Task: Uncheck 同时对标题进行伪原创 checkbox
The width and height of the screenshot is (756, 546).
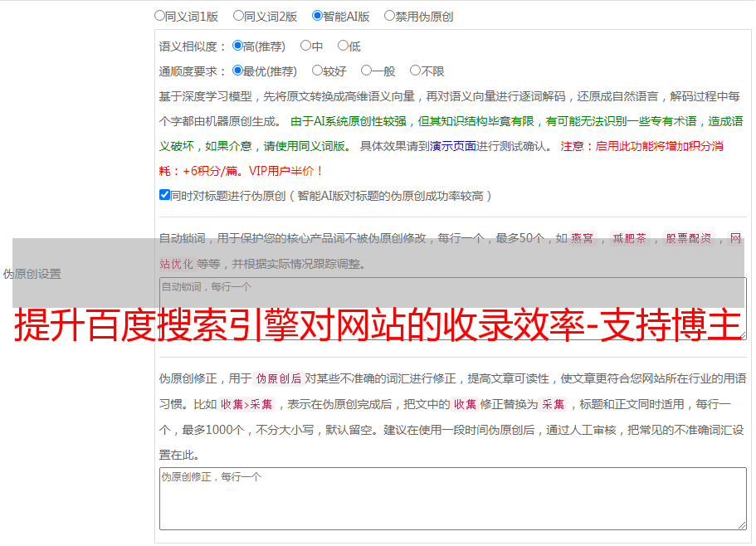Action: [164, 195]
